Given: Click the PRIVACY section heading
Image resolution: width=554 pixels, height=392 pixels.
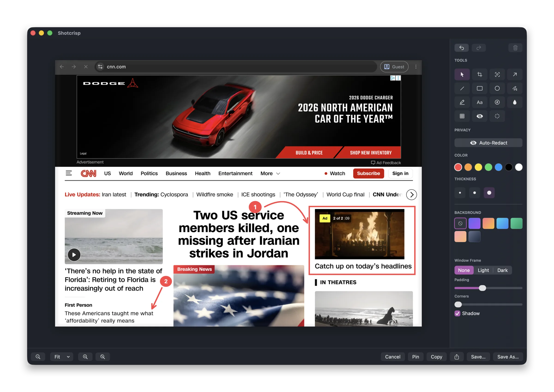Looking at the screenshot, I should 462,130.
